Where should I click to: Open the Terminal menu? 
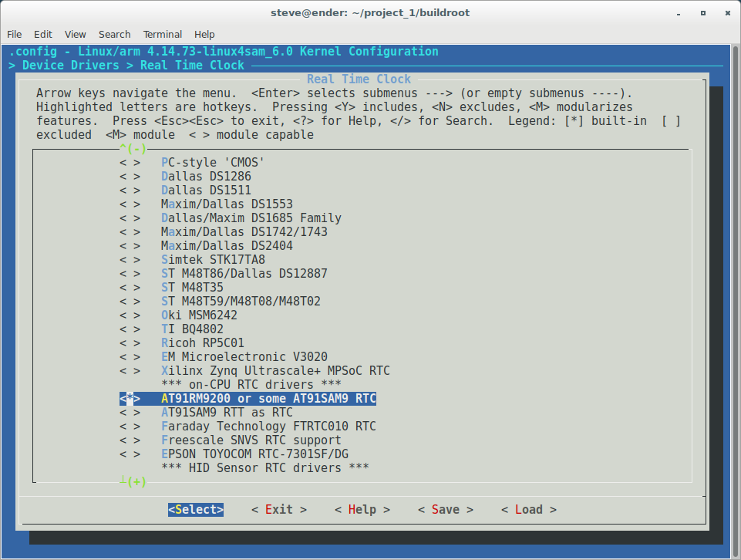(162, 34)
